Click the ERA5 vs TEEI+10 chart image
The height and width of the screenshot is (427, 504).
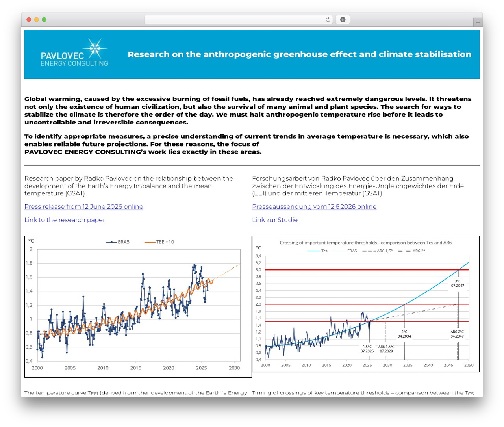tap(138, 307)
